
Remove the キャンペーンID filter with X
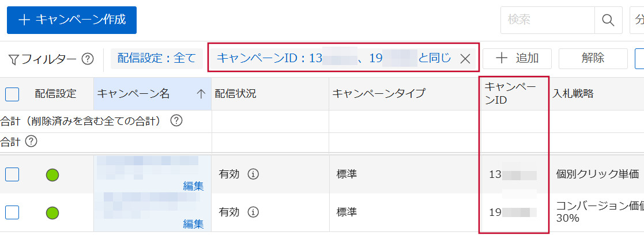[x=465, y=59]
